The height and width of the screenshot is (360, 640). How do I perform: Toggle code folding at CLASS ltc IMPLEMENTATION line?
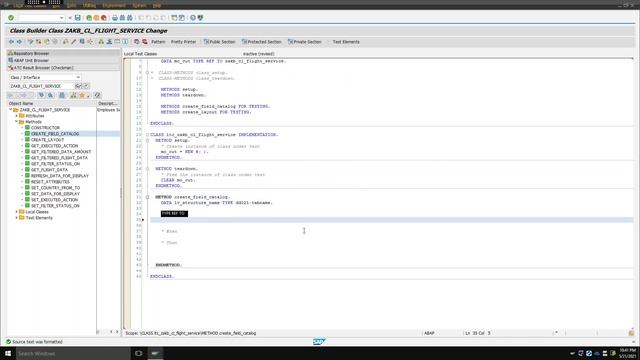tap(147, 135)
